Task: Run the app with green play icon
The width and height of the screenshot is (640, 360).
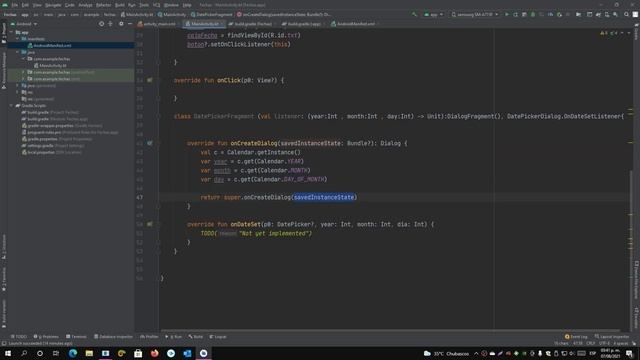Action: [507, 14]
